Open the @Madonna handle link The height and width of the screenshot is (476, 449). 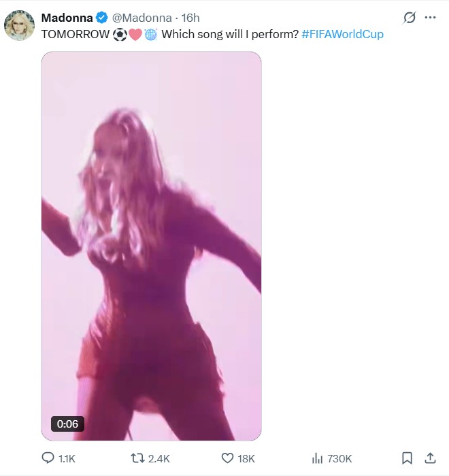tap(142, 18)
